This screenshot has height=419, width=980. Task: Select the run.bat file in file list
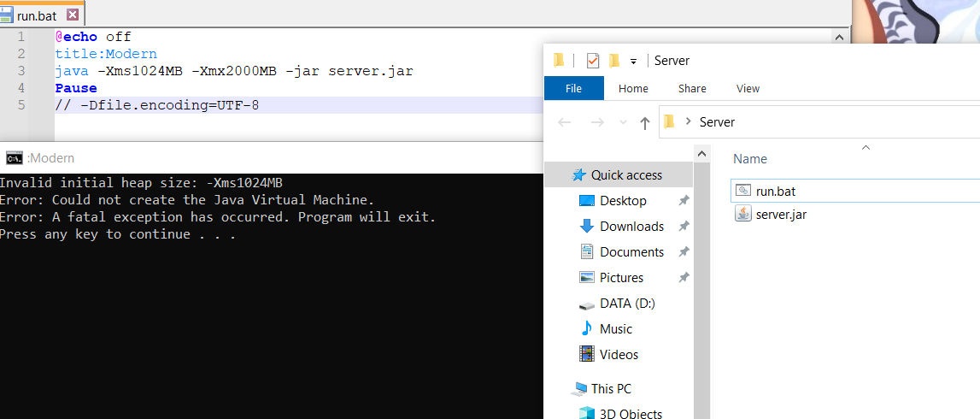pyautogui.click(x=775, y=191)
